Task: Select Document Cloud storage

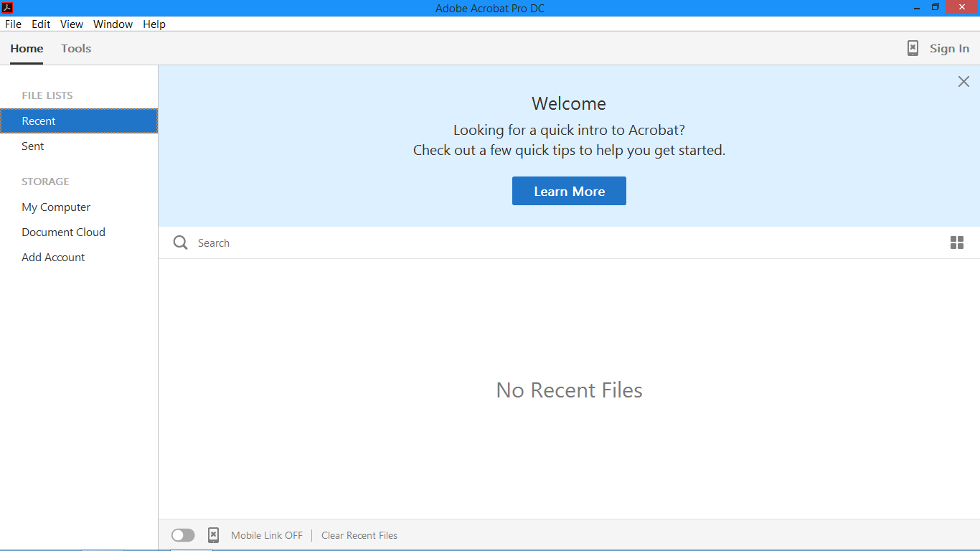Action: point(63,232)
